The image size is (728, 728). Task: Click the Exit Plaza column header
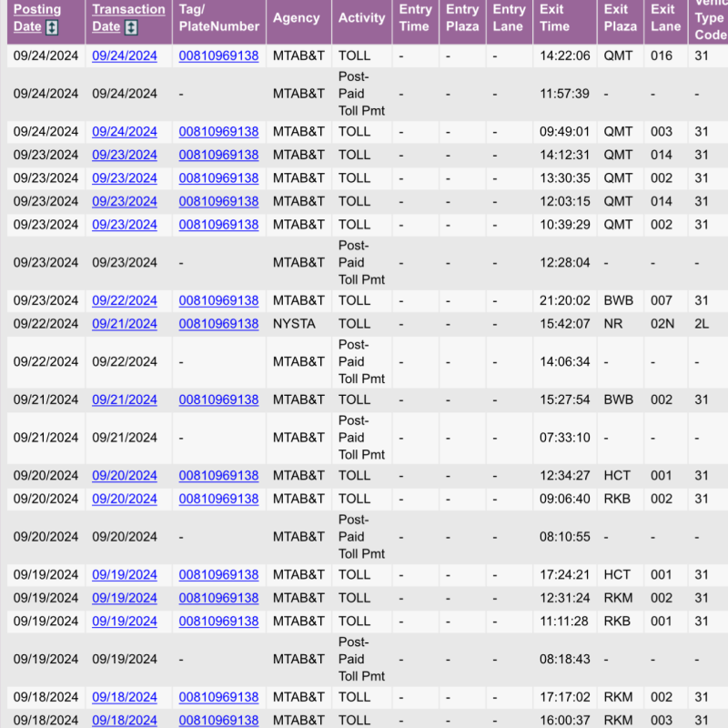(x=621, y=17)
